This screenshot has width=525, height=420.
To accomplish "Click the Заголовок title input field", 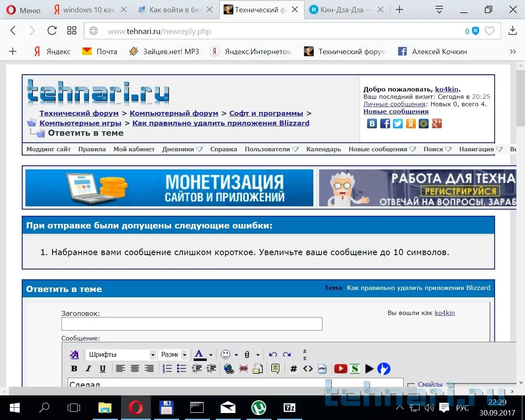I will tap(192, 324).
